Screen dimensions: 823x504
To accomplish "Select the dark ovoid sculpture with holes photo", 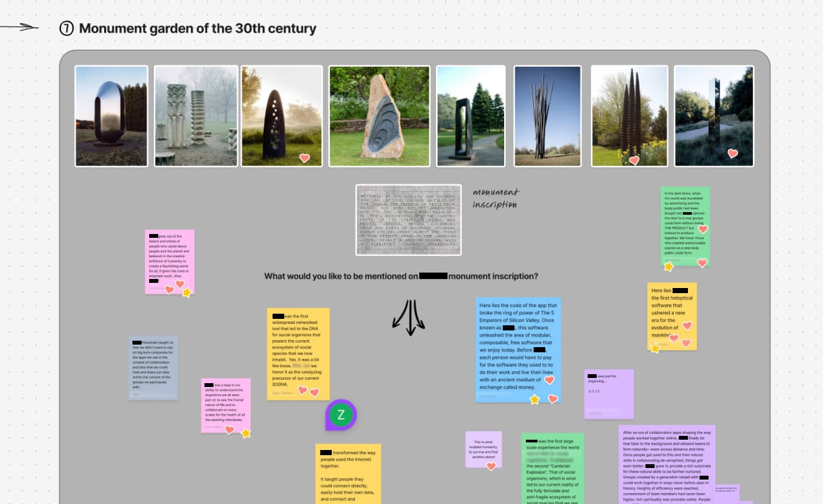I will (x=282, y=116).
